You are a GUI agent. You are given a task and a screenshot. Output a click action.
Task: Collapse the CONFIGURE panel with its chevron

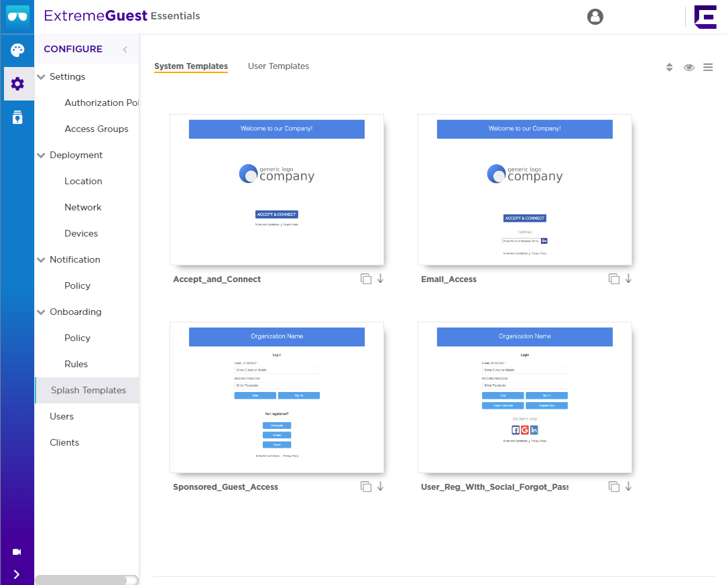point(125,49)
